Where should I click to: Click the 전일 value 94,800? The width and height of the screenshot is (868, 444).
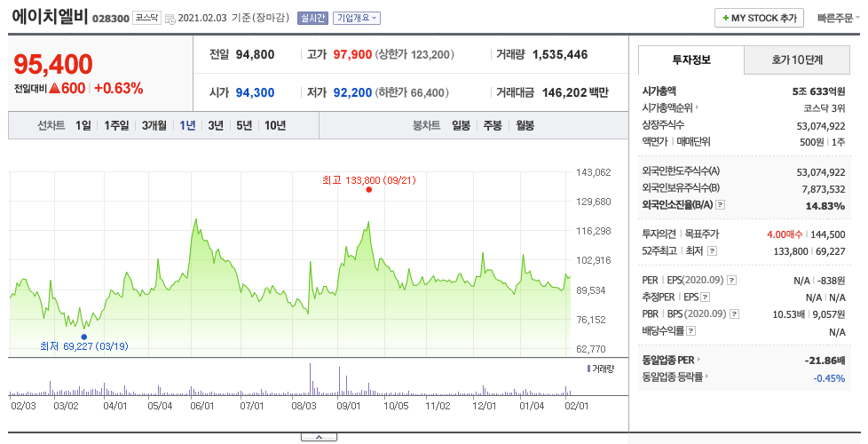[256, 54]
